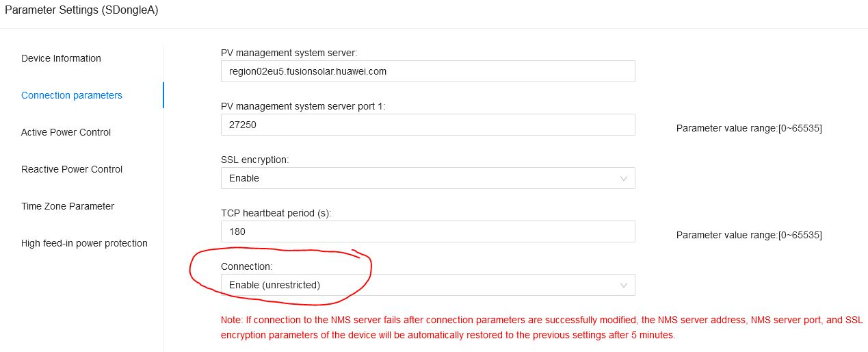Screen dimensions: 868x352
Task: Open Time Zone Parameter page
Action: click(x=68, y=206)
